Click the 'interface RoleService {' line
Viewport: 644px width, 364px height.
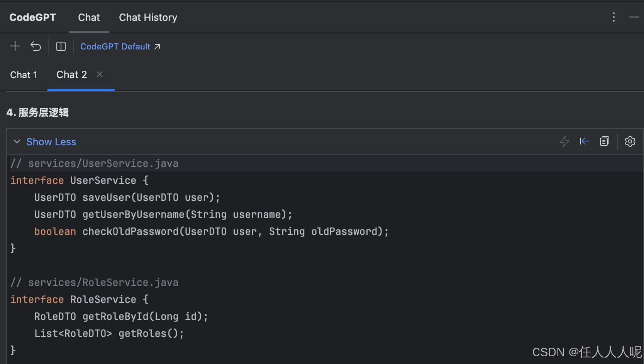pyautogui.click(x=79, y=299)
